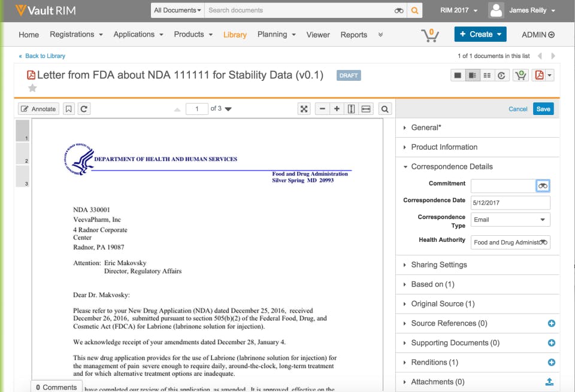Expand Renditions (1) section
The width and height of the screenshot is (575, 392).
pos(435,362)
